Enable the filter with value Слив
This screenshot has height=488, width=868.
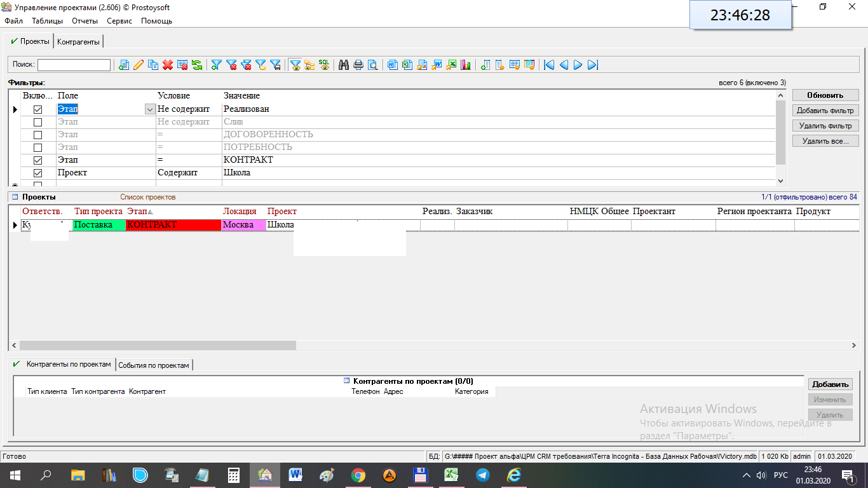pyautogui.click(x=37, y=122)
